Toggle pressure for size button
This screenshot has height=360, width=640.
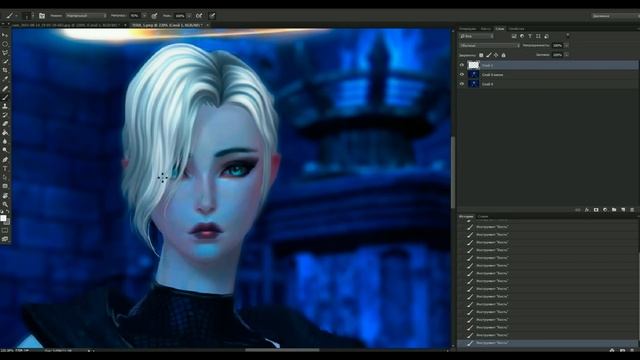[212, 16]
